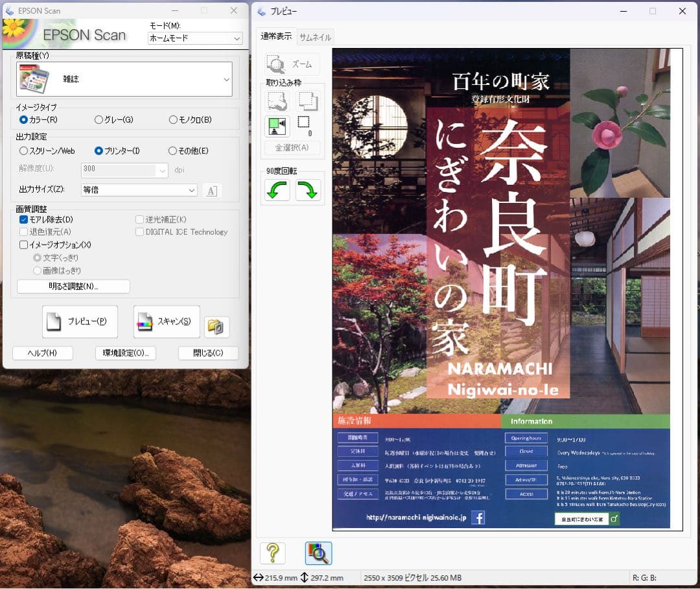Switch to the サムネイル tab
The image size is (700, 589).
pyautogui.click(x=315, y=37)
